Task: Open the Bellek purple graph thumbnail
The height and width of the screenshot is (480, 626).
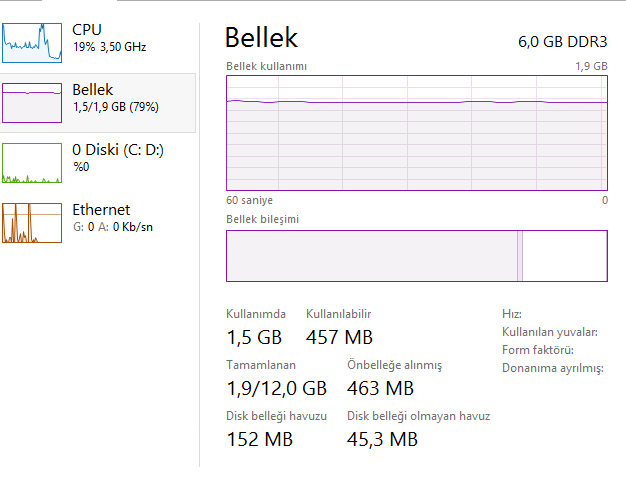Action: click(32, 103)
